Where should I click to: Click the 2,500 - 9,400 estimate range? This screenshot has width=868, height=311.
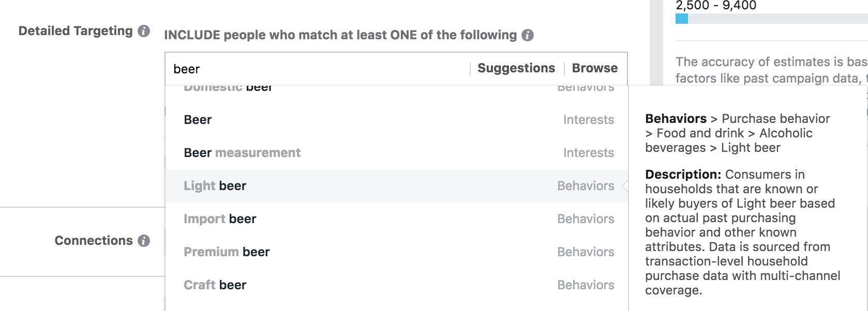[716, 6]
